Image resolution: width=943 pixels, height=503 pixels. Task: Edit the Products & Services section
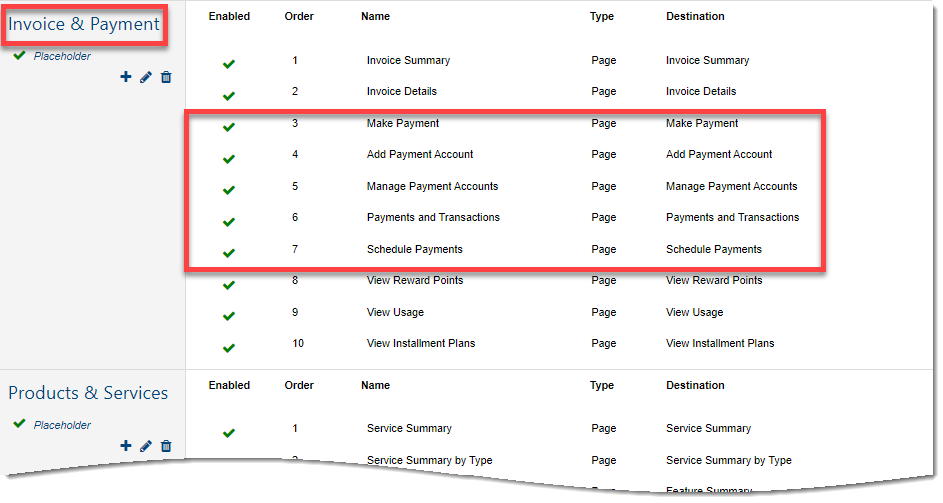146,446
